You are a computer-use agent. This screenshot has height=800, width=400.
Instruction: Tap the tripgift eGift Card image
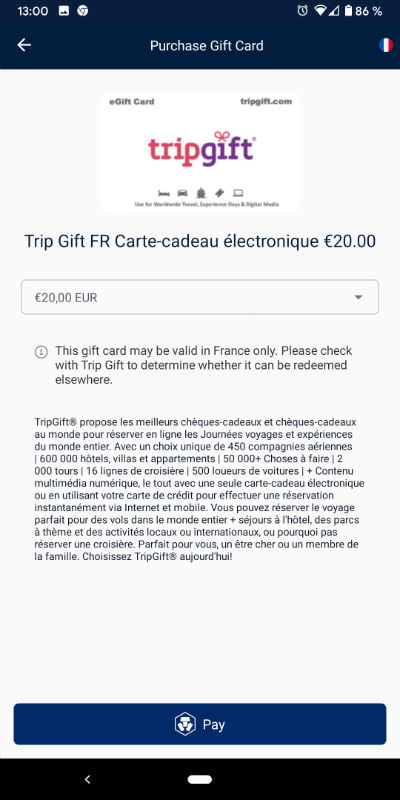pos(200,153)
